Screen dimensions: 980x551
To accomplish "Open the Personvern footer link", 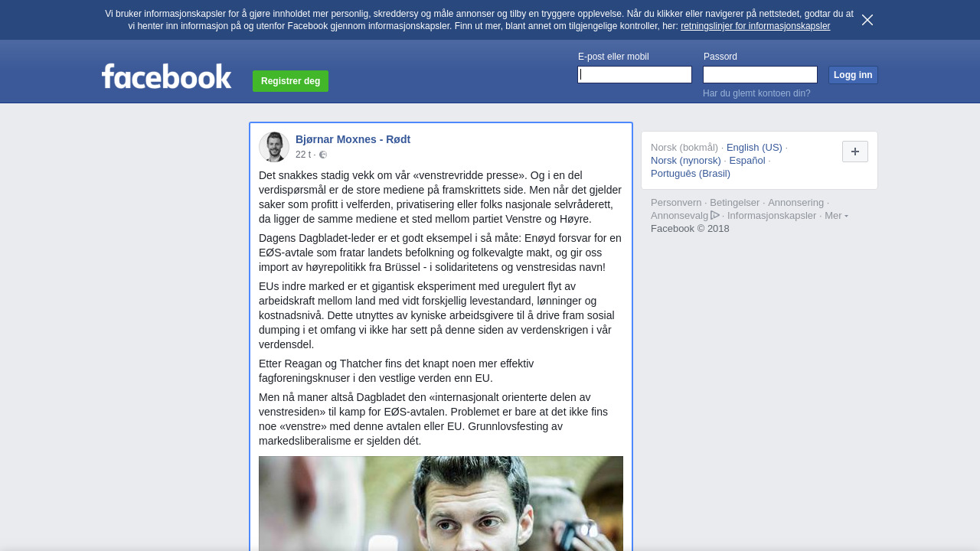I will click(676, 203).
